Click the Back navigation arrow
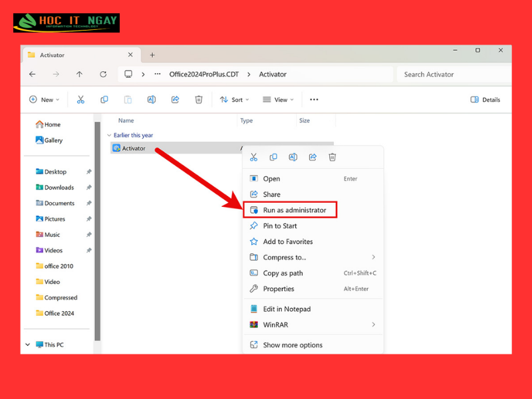This screenshot has width=532, height=399. [32, 74]
